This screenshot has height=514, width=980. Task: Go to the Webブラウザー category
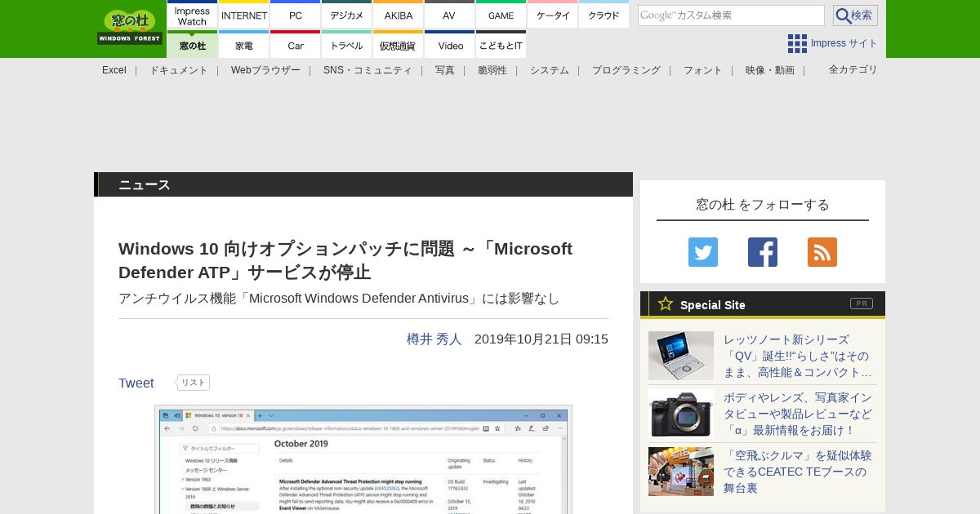265,70
